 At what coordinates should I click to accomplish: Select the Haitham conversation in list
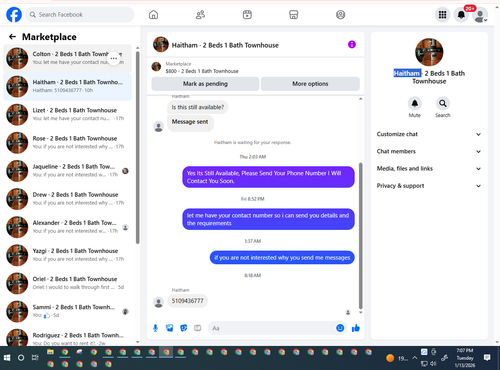67,86
